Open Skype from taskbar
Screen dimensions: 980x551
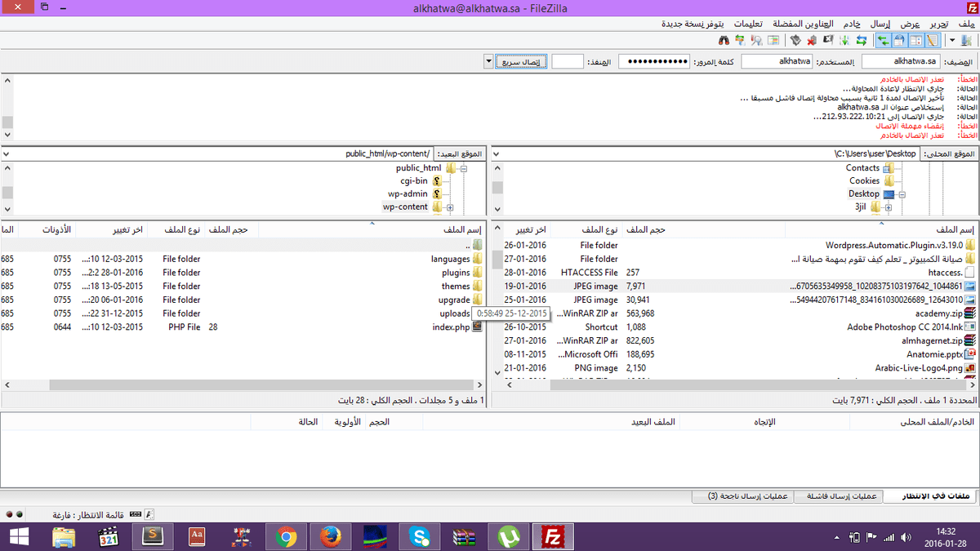[420, 536]
